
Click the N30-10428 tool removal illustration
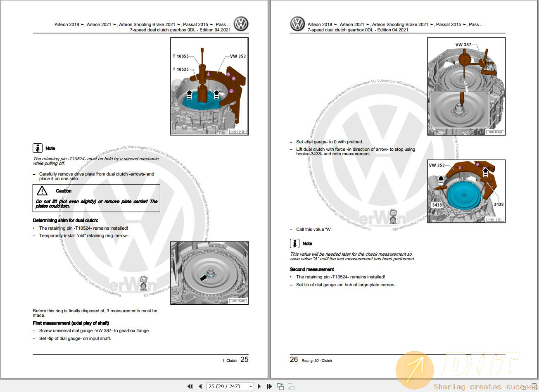[x=209, y=86]
